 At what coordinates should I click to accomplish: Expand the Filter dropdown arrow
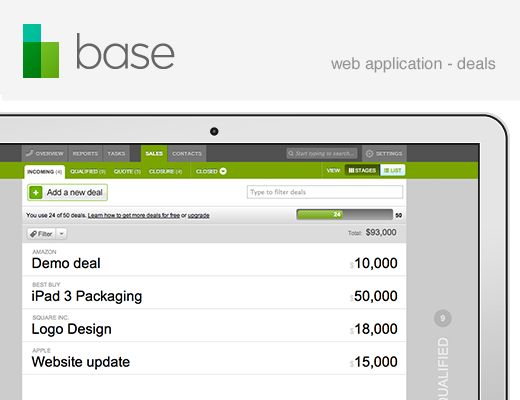pos(62,234)
